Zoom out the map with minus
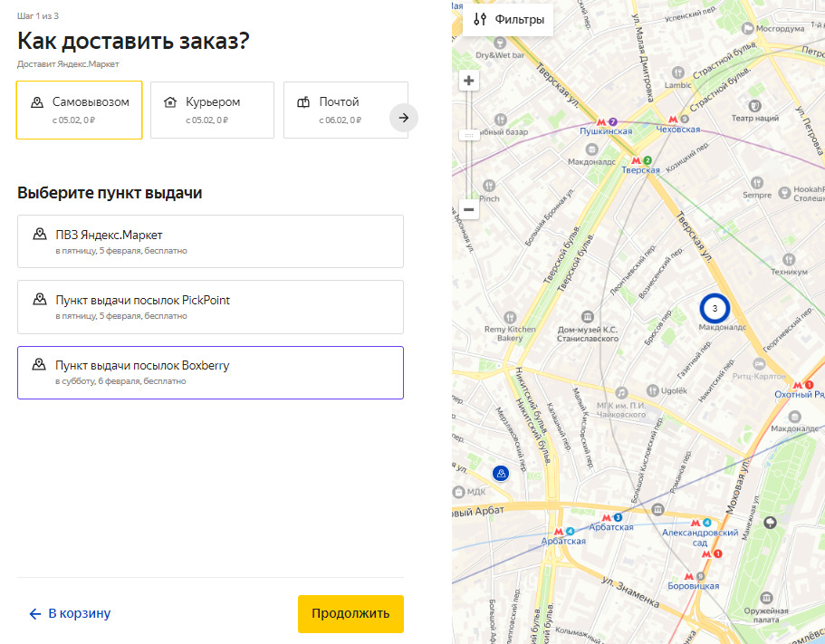This screenshot has width=825, height=644. [x=469, y=209]
